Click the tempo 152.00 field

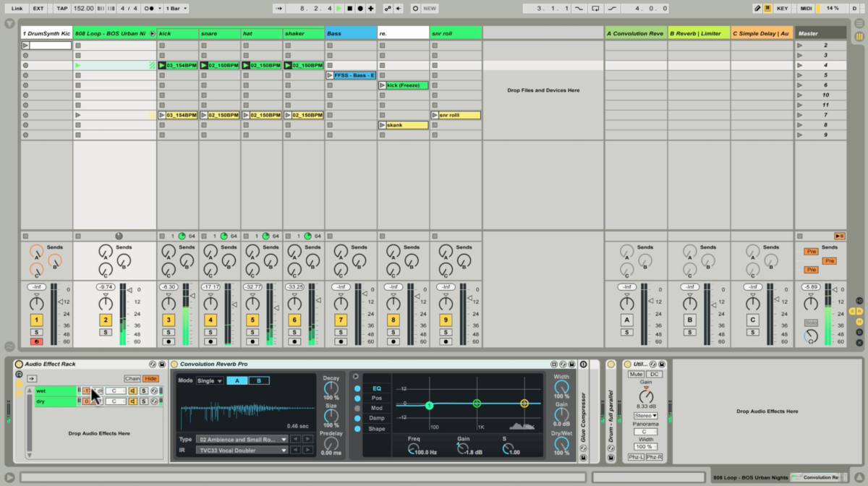point(84,9)
